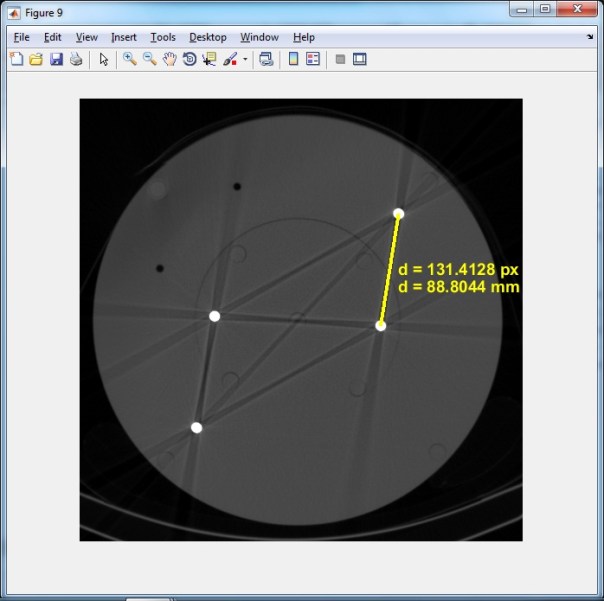604x601 pixels.
Task: Click the Link Plot button
Action: (266, 59)
